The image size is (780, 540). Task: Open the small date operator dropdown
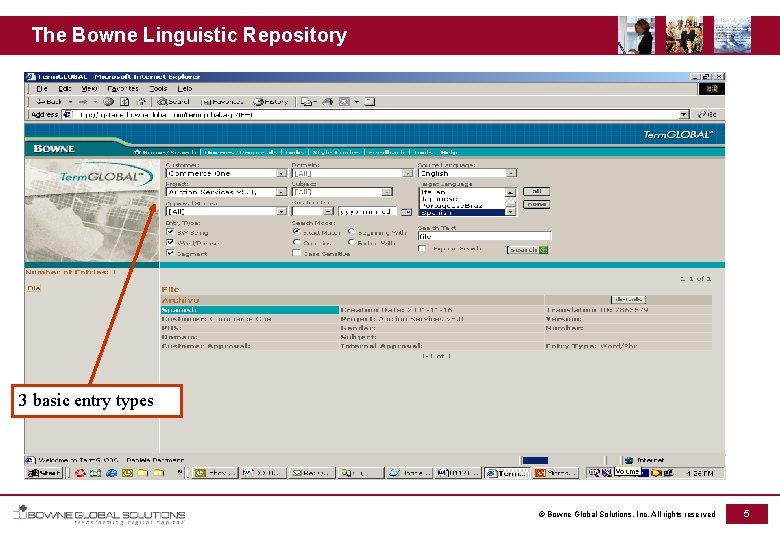coord(312,211)
